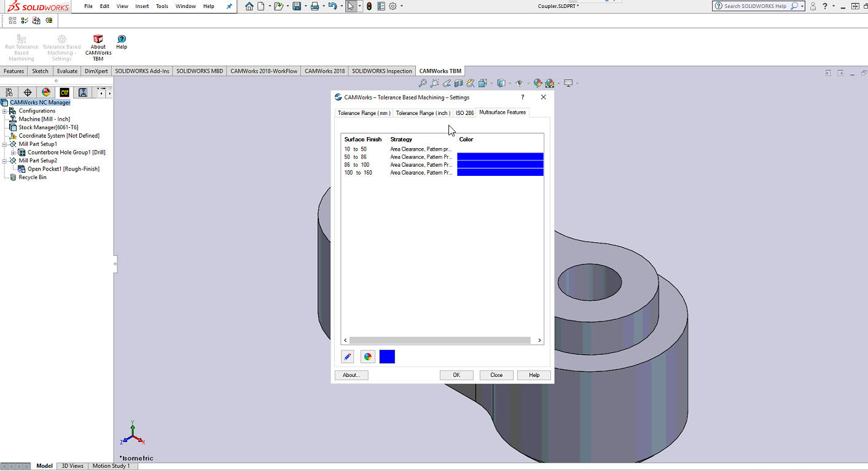
Task: Click the blue color swatch below list
Action: (x=387, y=357)
